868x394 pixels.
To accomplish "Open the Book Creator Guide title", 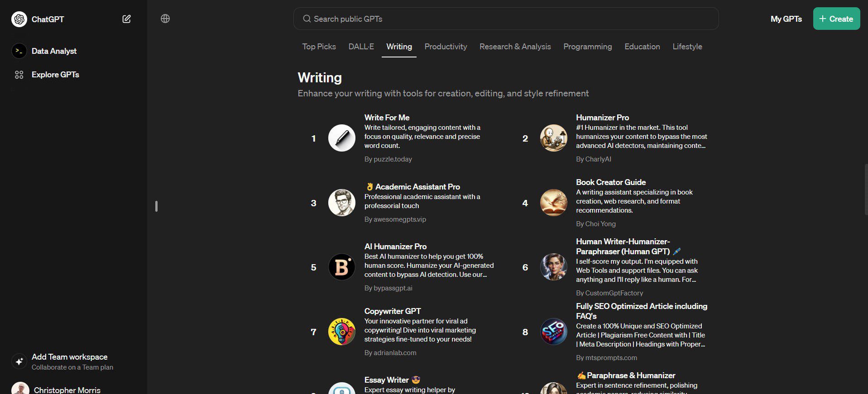I will 611,182.
